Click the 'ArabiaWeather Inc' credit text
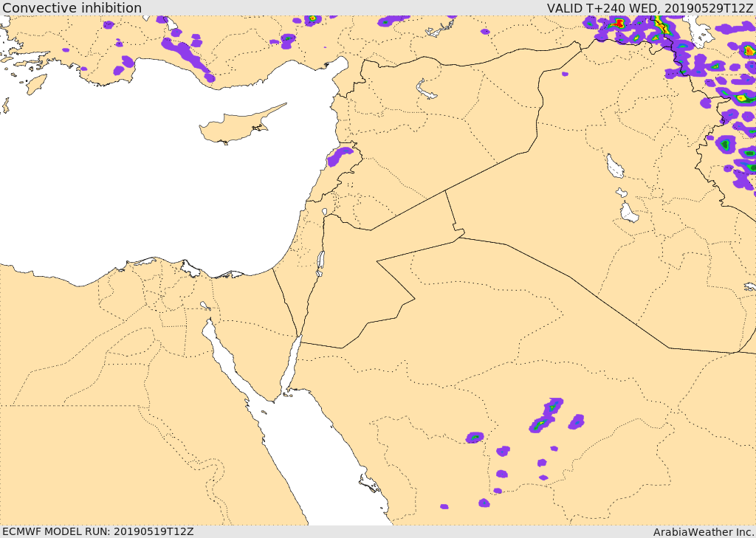This screenshot has width=756, height=538. pyautogui.click(x=703, y=532)
